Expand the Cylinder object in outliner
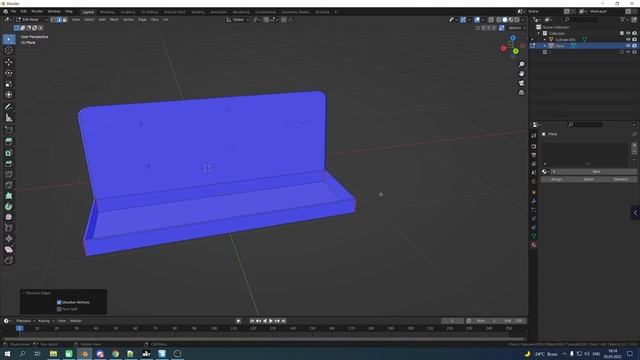640x360 pixels. pos(545,40)
